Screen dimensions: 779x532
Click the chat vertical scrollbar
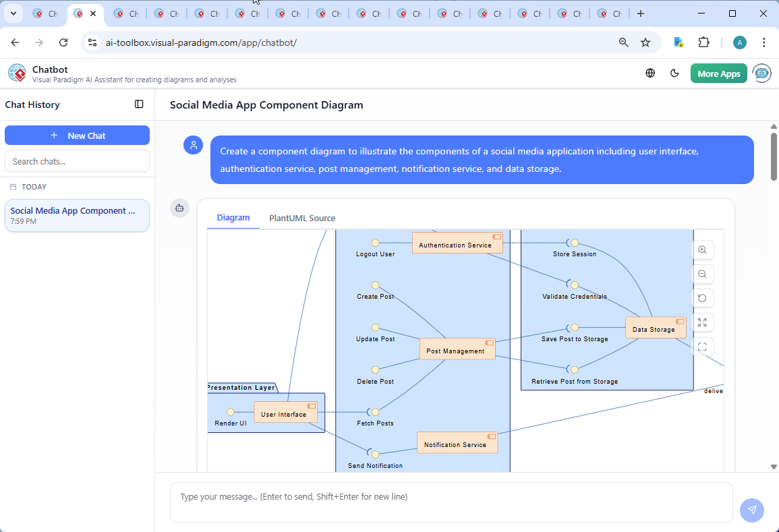tap(774, 157)
